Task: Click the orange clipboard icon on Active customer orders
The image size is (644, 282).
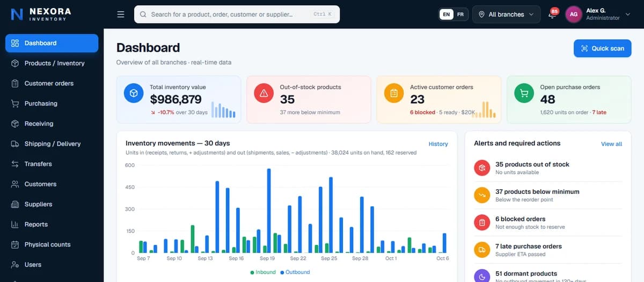Action: point(394,93)
